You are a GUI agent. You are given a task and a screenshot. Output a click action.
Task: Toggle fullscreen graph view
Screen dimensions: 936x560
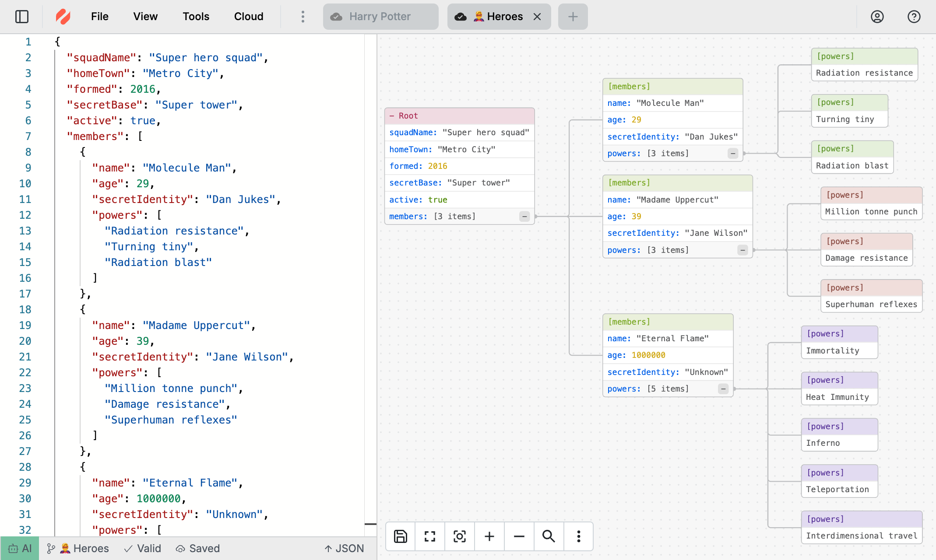[x=430, y=536]
